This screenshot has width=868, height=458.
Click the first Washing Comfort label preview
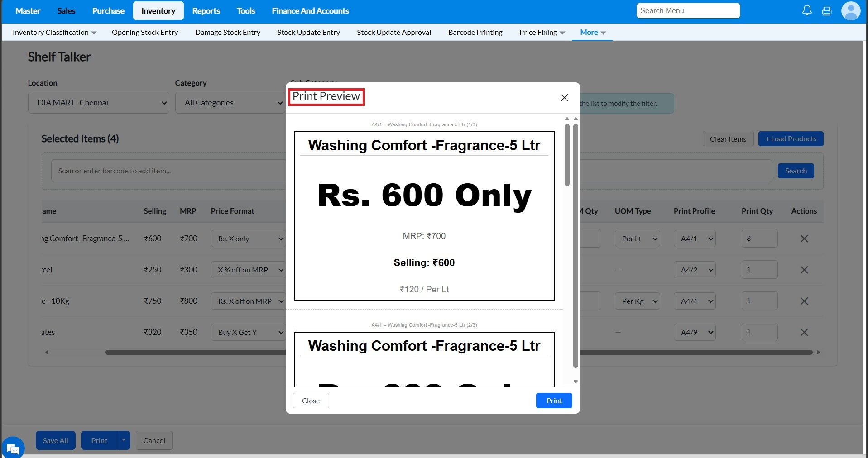[424, 216]
